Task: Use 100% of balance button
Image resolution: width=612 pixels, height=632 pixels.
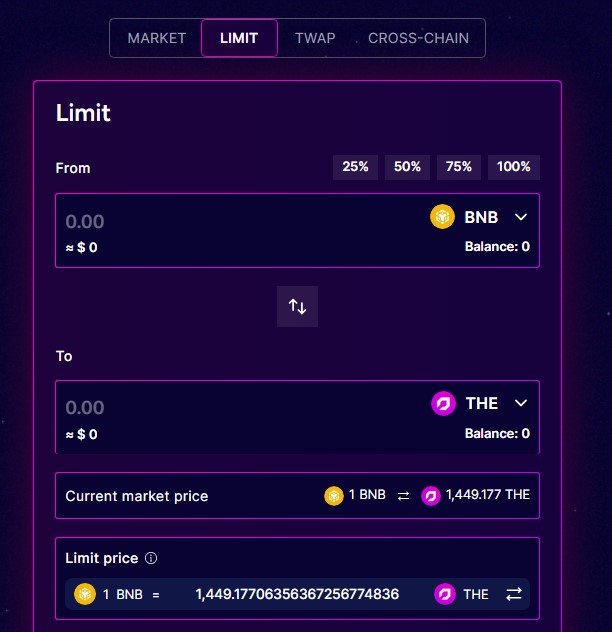Action: tap(514, 167)
